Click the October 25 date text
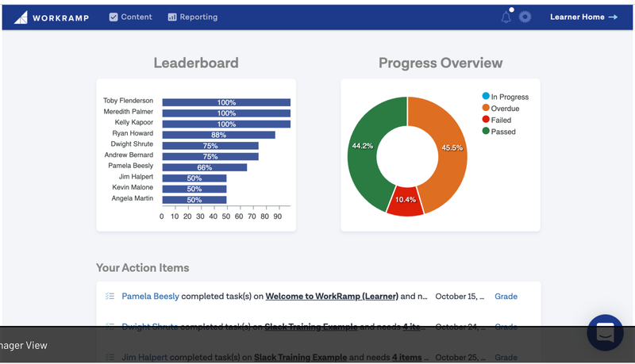The height and width of the screenshot is (364, 635). click(460, 357)
